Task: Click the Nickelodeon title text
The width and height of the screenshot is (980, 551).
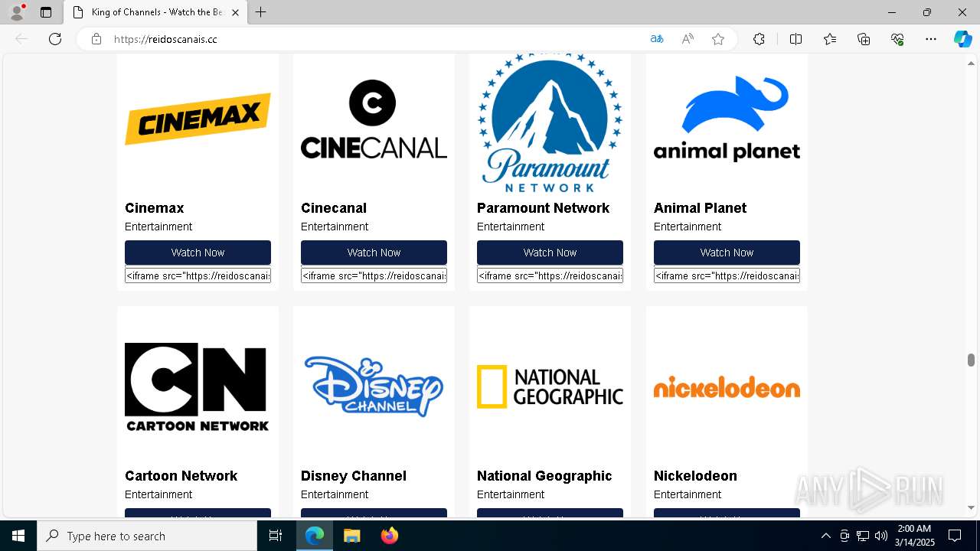Action: [x=695, y=476]
